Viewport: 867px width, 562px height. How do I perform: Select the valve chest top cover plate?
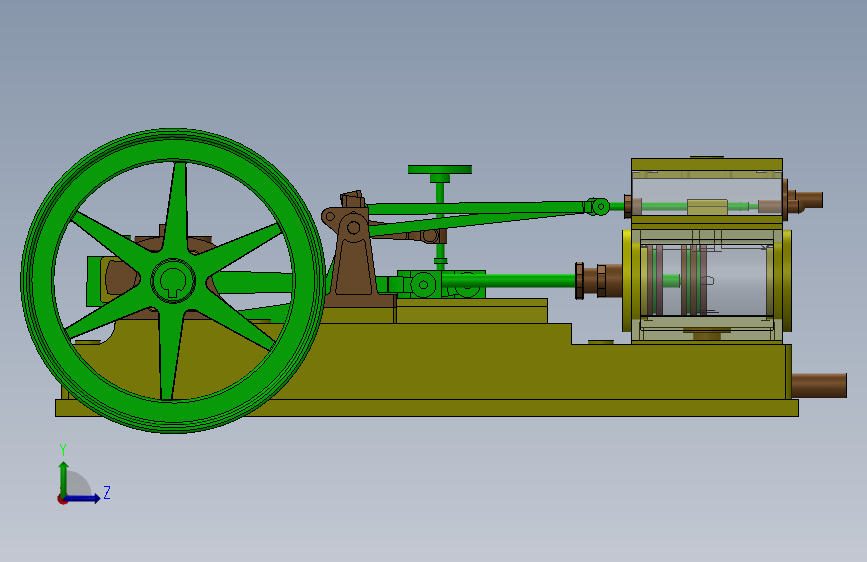pyautogui.click(x=707, y=164)
